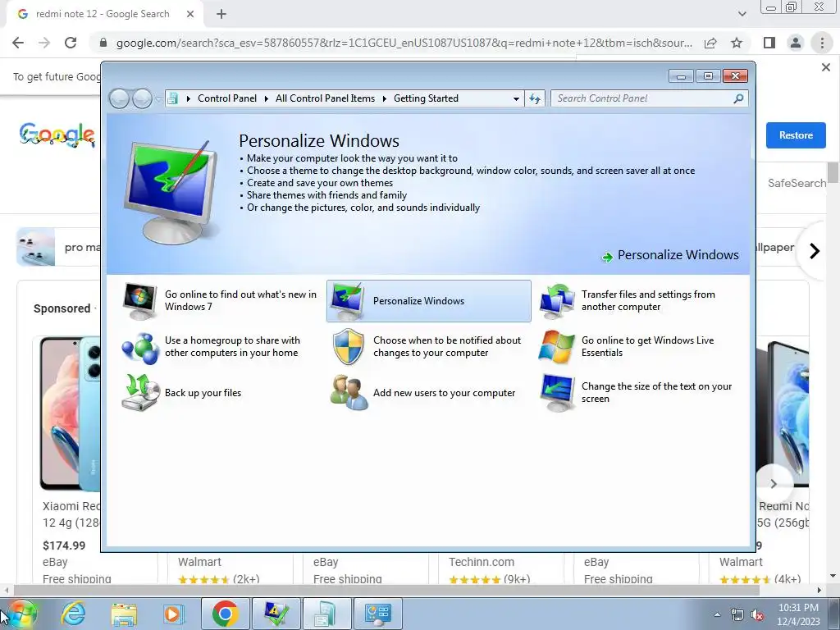Image resolution: width=840 pixels, height=630 pixels.
Task: Click Getting Started breadcrumb
Action: pos(426,98)
